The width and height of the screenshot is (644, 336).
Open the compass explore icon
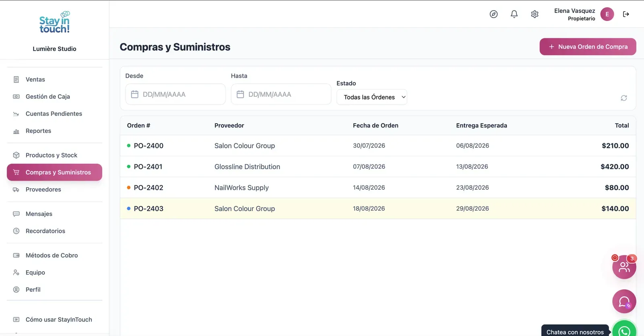[493, 14]
